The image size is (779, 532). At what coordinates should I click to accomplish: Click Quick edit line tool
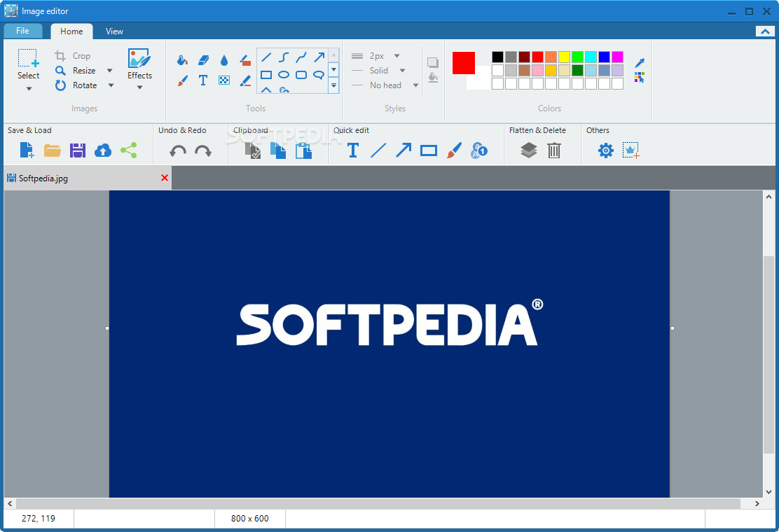pyautogui.click(x=378, y=150)
